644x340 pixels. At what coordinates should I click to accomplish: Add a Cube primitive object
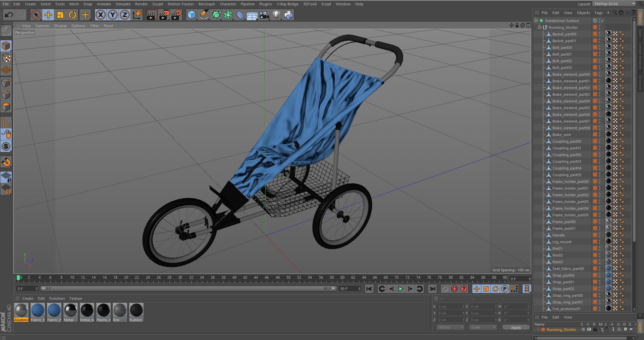192,15
